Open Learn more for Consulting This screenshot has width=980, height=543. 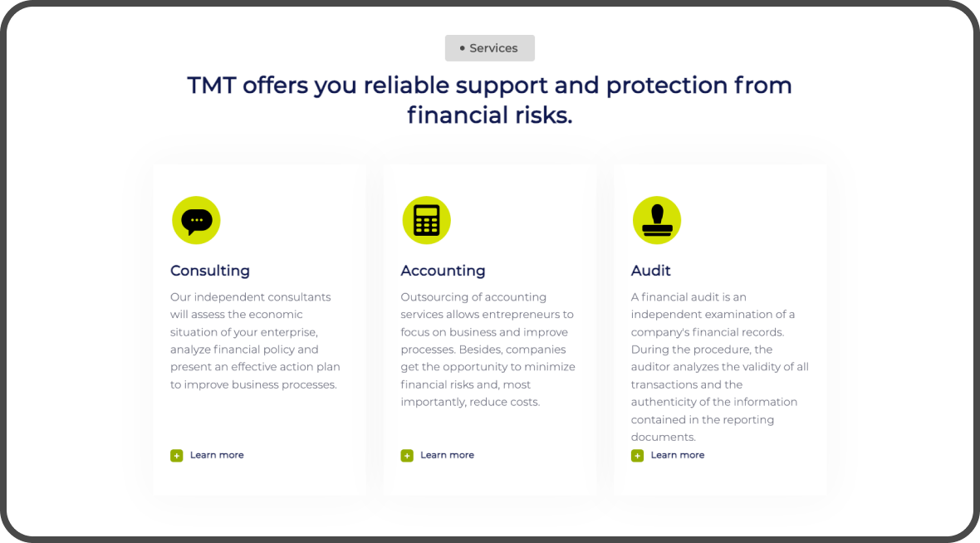[x=217, y=455]
